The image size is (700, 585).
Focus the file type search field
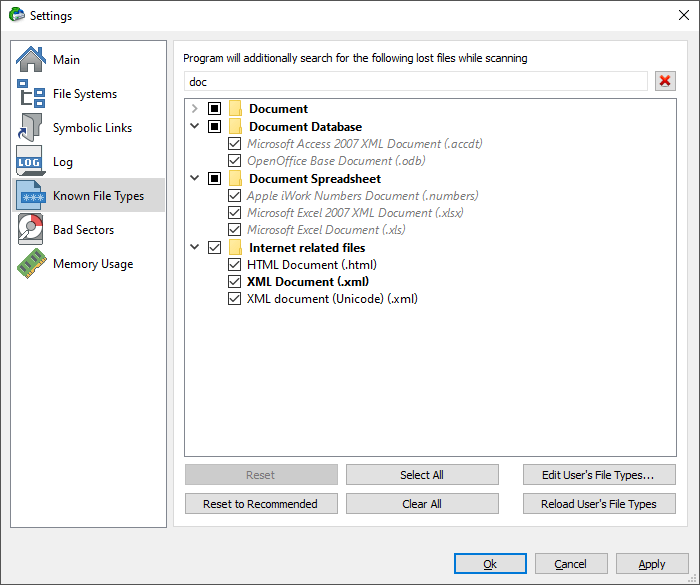click(416, 82)
